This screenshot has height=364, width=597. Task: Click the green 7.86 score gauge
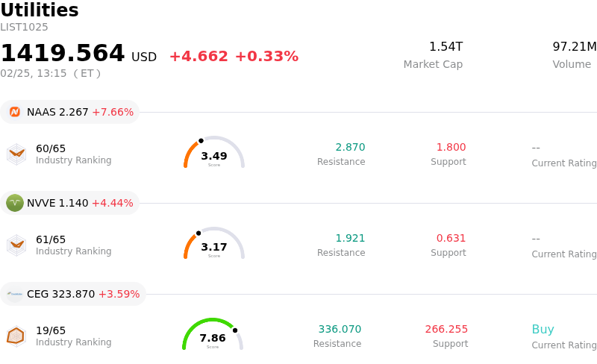point(213,336)
